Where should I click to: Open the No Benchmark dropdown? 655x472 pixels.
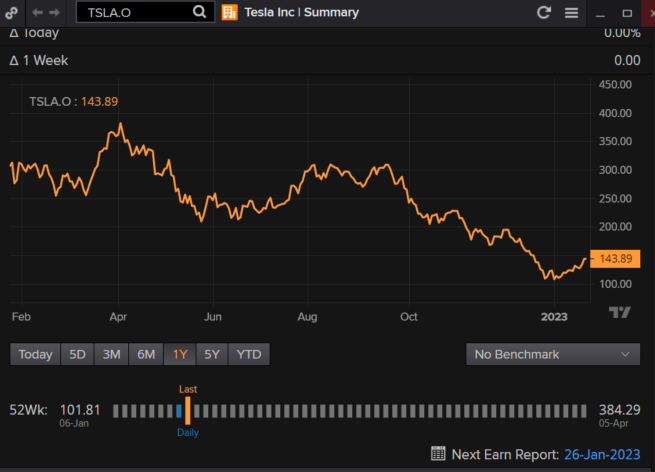[553, 354]
